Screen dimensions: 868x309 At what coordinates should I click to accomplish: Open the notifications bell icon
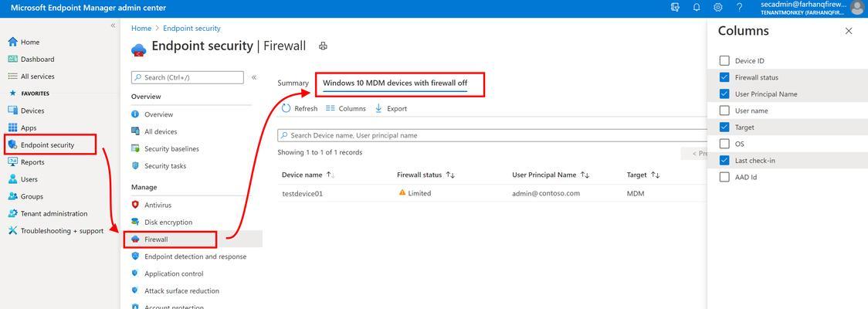pyautogui.click(x=697, y=7)
